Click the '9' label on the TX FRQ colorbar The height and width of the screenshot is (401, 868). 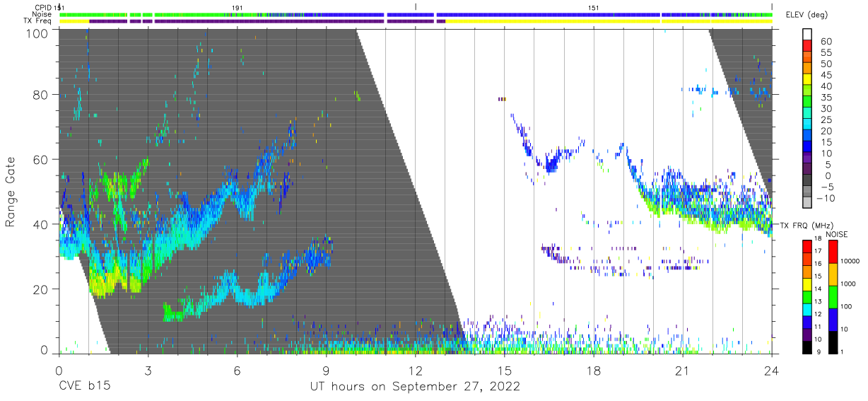point(819,352)
